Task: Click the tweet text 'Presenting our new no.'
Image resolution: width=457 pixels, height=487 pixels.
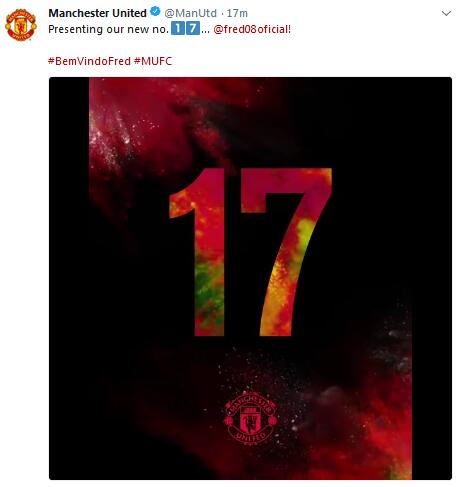Action: coord(108,29)
